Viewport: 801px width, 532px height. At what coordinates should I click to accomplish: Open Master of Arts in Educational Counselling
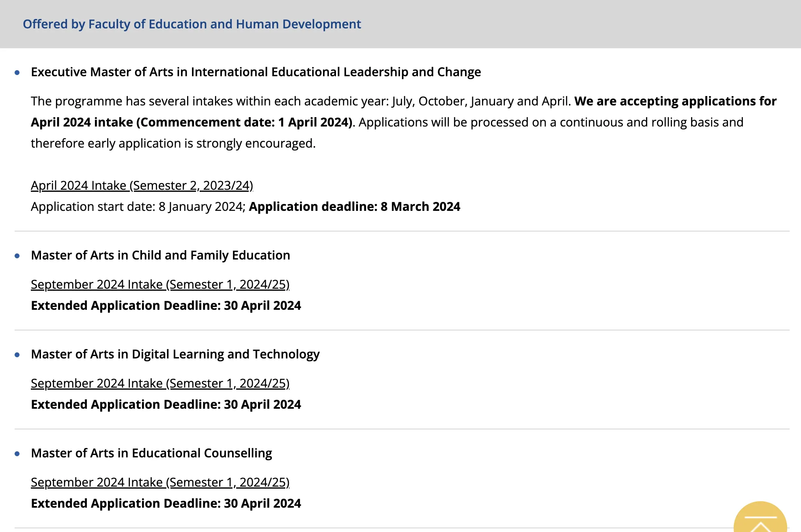tap(151, 453)
